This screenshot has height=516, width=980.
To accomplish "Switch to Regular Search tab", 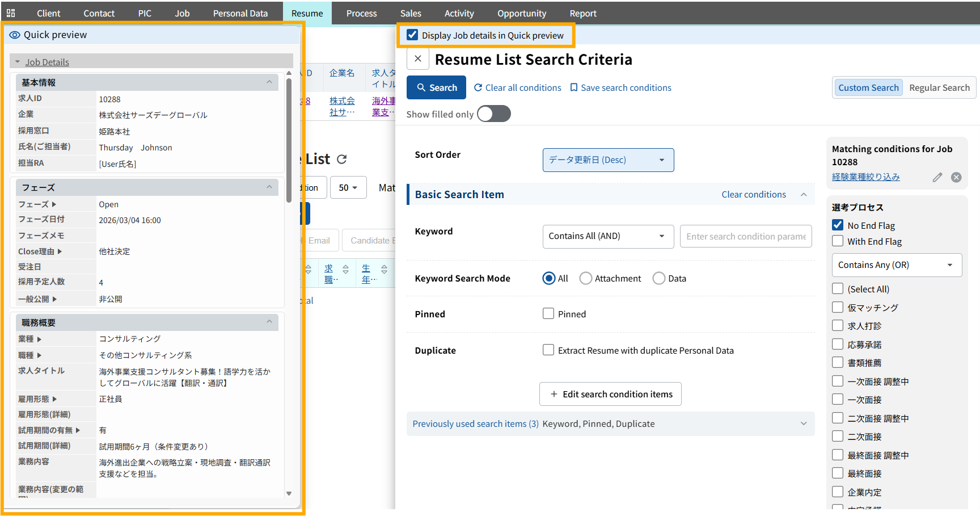I will tap(939, 88).
